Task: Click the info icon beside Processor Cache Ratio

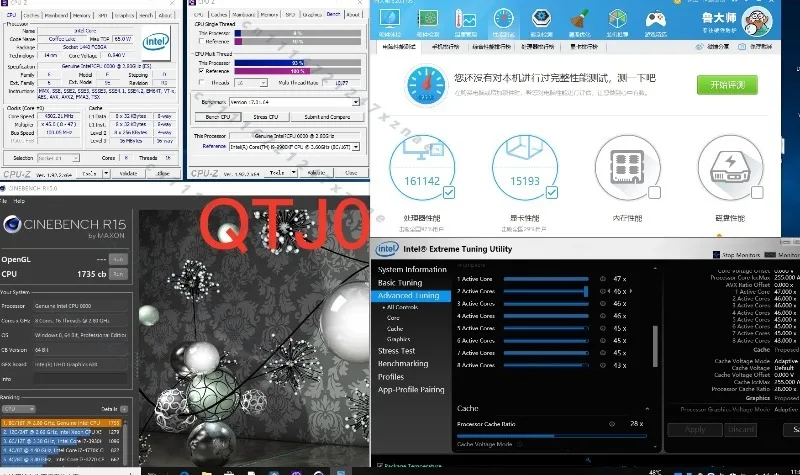Action: coord(612,423)
